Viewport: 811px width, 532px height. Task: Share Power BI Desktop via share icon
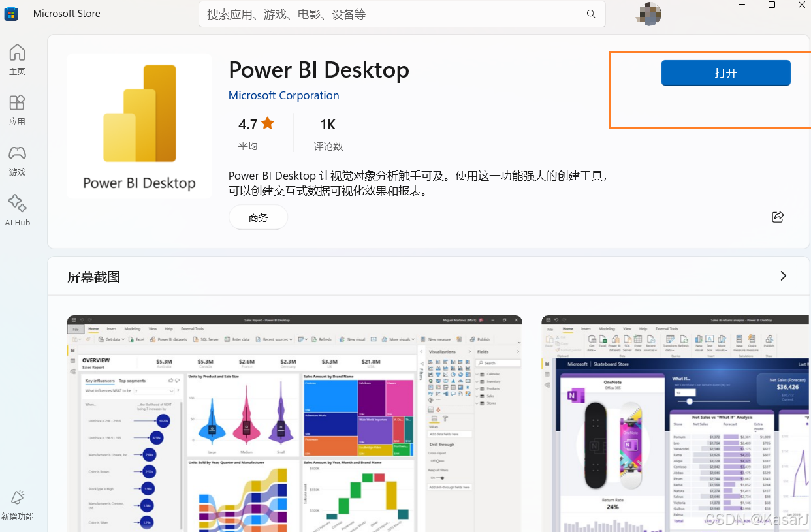(777, 217)
